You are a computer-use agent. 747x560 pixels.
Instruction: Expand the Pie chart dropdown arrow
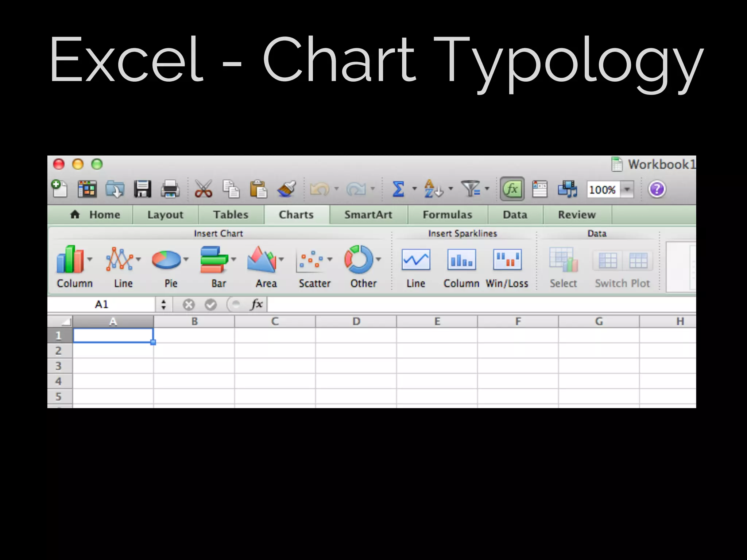(186, 259)
